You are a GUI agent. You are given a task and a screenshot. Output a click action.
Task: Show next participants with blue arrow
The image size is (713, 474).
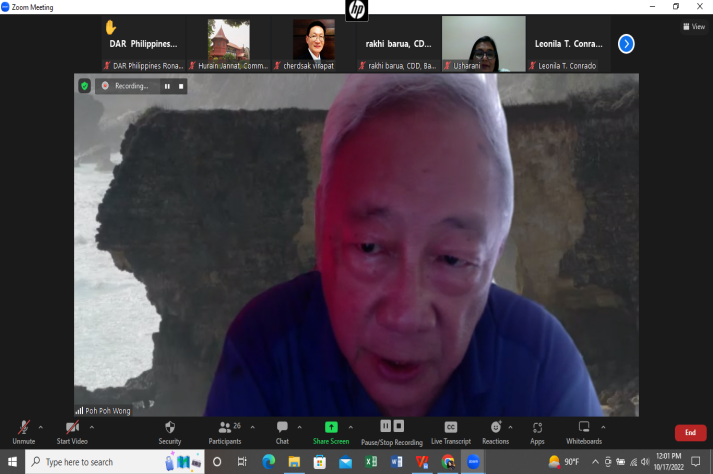[626, 43]
